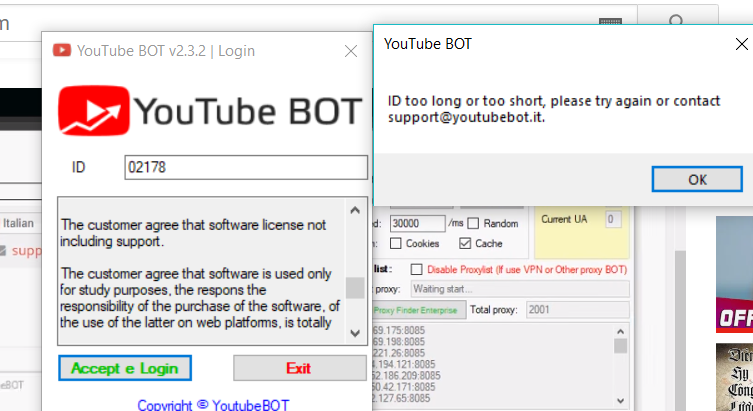Close the YouTube BOT error dialog
Screen dimensions: 753x411
point(741,44)
